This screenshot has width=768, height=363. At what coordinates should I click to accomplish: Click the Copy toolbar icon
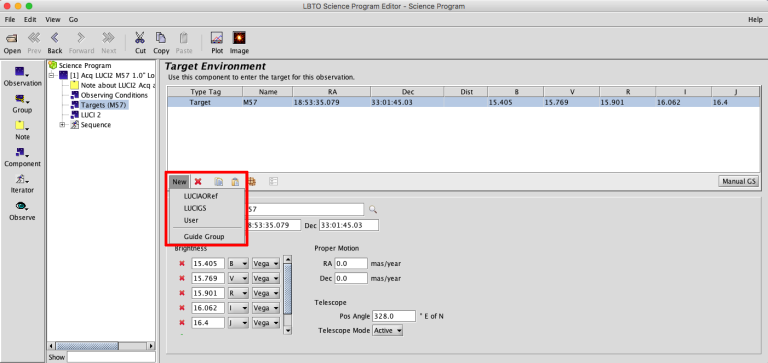pyautogui.click(x=161, y=38)
